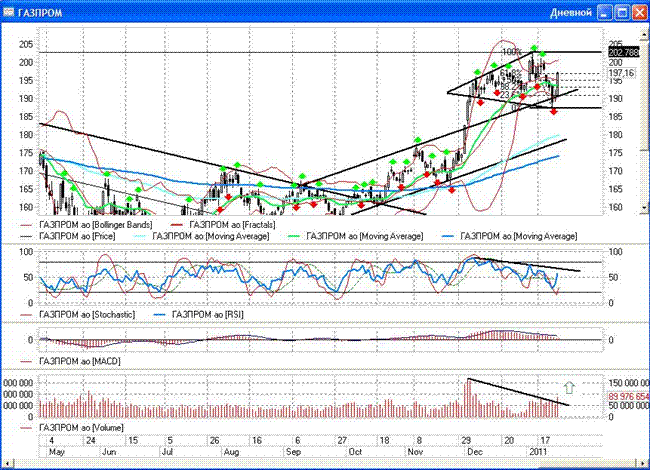Select the Bollinger Bands legend entry

(x=86, y=225)
